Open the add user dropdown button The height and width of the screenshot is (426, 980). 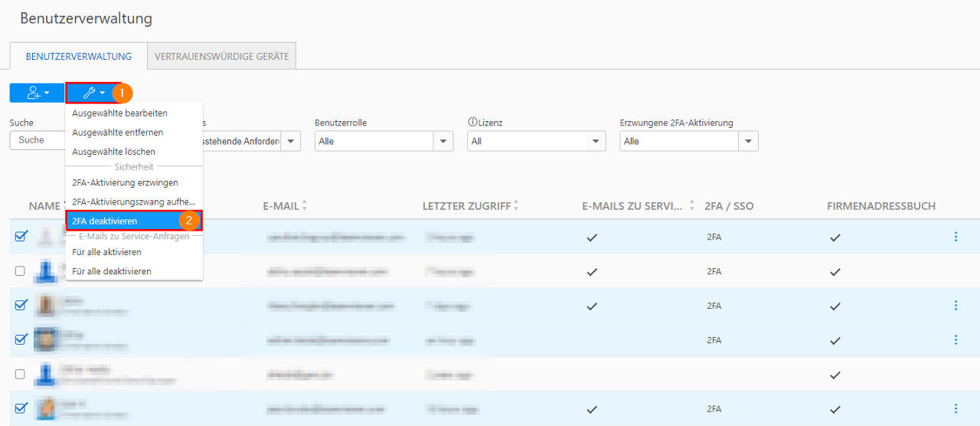[x=37, y=93]
